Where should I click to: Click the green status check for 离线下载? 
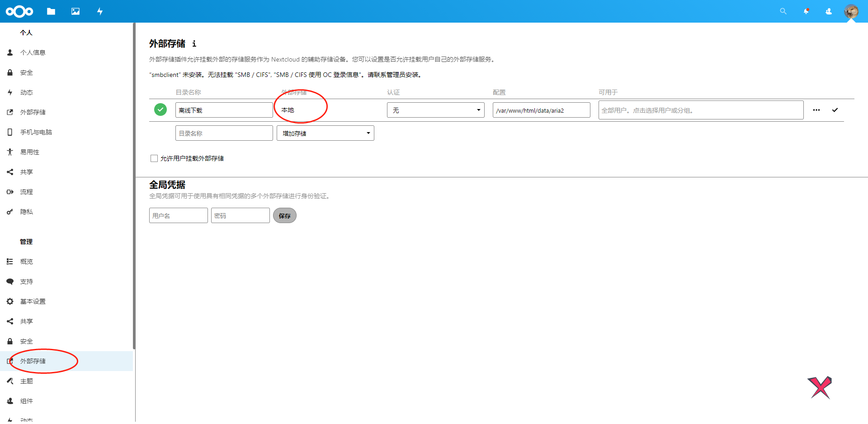coord(160,110)
